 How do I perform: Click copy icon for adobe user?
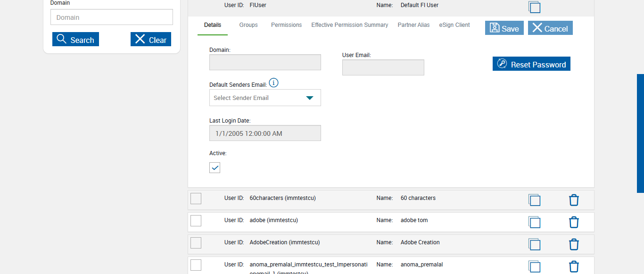tap(534, 222)
